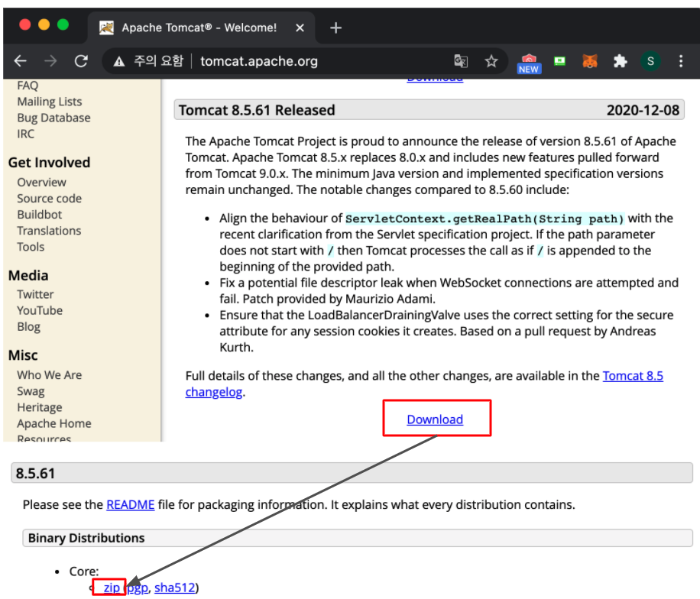Open Tools link in sidebar
This screenshot has height=599, width=700.
(31, 247)
